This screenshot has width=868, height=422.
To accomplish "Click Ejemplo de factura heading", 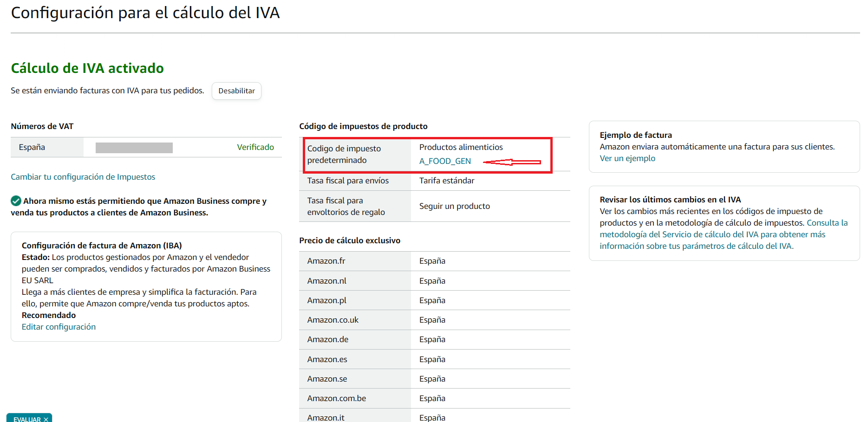I will (636, 135).
